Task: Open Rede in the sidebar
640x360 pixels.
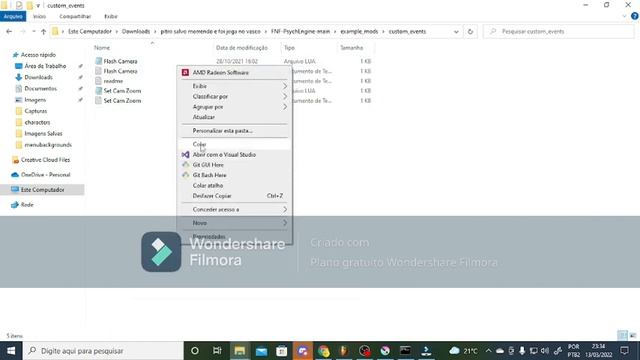Action: (27, 205)
